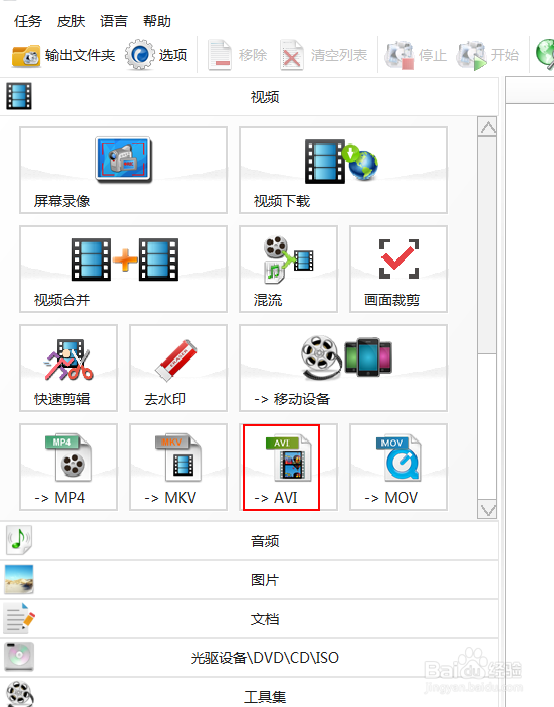554x707 pixels.
Task: Select convert to MOV format
Action: [x=398, y=467]
